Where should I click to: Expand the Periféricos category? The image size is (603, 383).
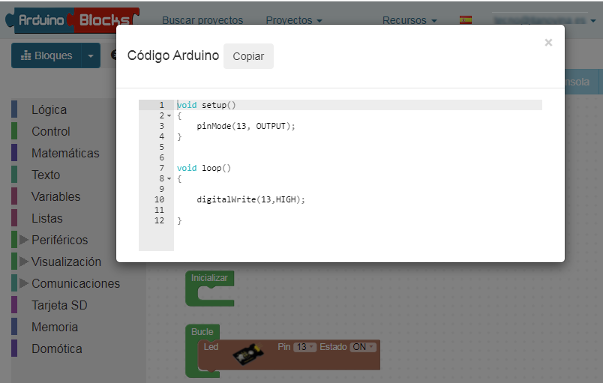point(24,240)
